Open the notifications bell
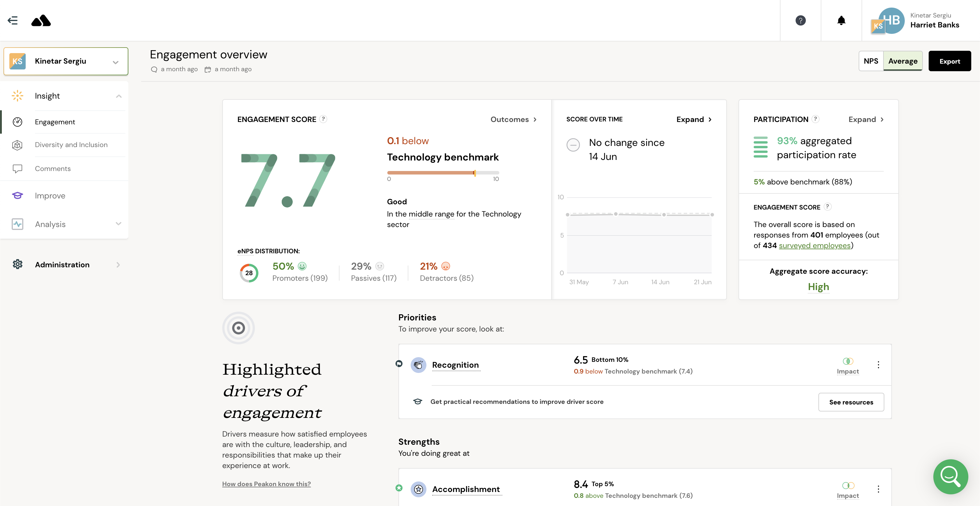This screenshot has width=980, height=506. click(x=841, y=20)
